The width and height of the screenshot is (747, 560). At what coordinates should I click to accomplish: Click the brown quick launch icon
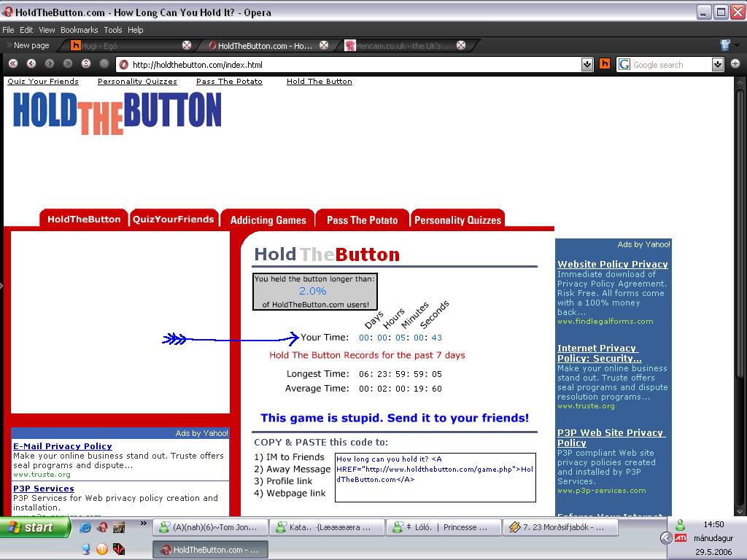point(119,527)
